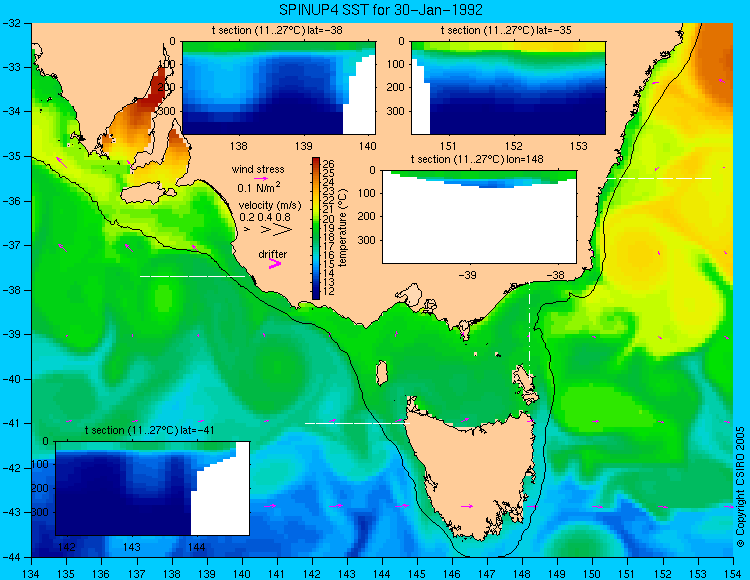Click the '149' main longitude axis label
Screen dimensions: 750x580
tap(557, 574)
